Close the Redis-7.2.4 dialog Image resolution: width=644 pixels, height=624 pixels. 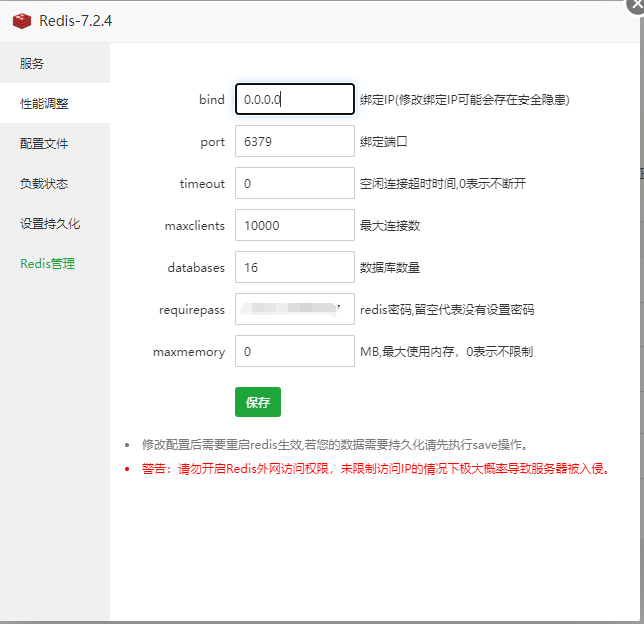tap(636, 5)
